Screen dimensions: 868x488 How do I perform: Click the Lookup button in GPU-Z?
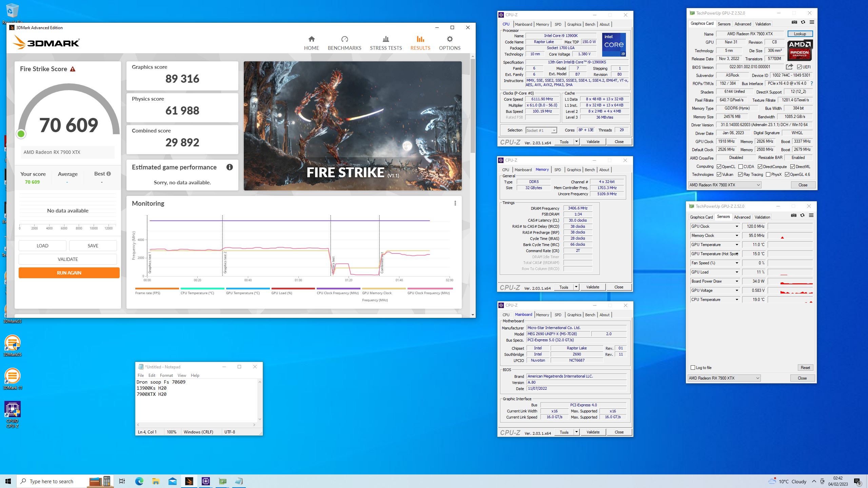(x=800, y=34)
